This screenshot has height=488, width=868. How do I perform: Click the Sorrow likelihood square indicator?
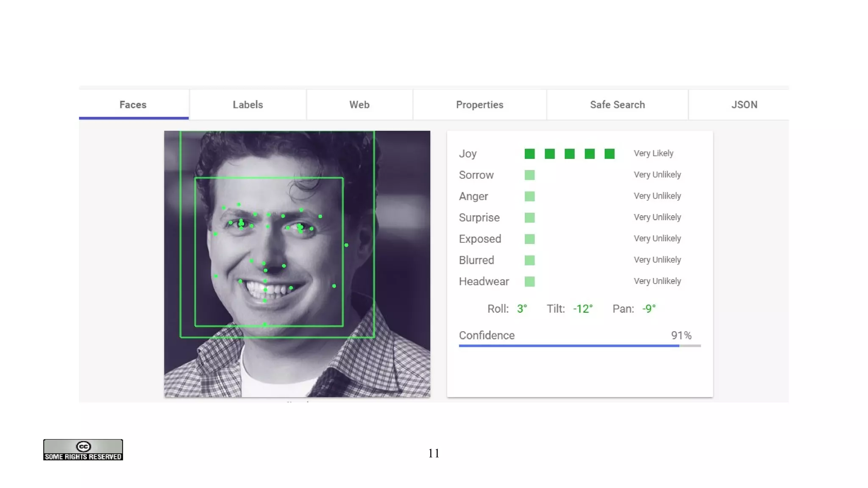click(x=529, y=175)
